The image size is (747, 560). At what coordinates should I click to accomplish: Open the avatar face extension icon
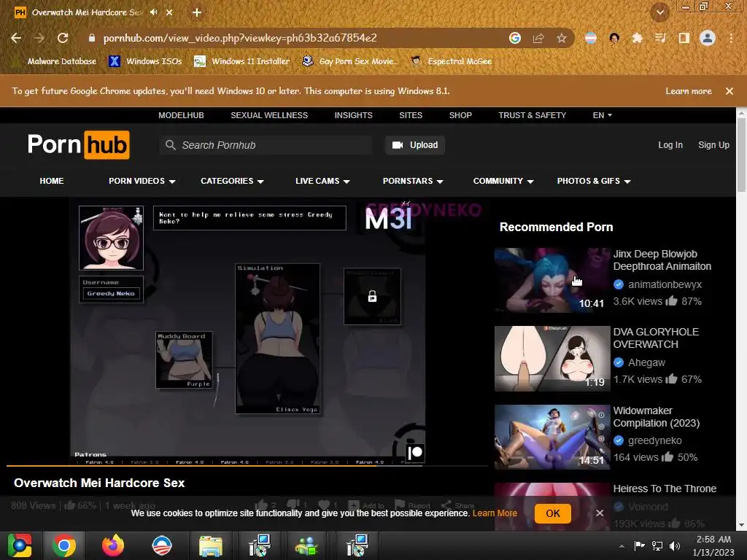click(x=614, y=38)
